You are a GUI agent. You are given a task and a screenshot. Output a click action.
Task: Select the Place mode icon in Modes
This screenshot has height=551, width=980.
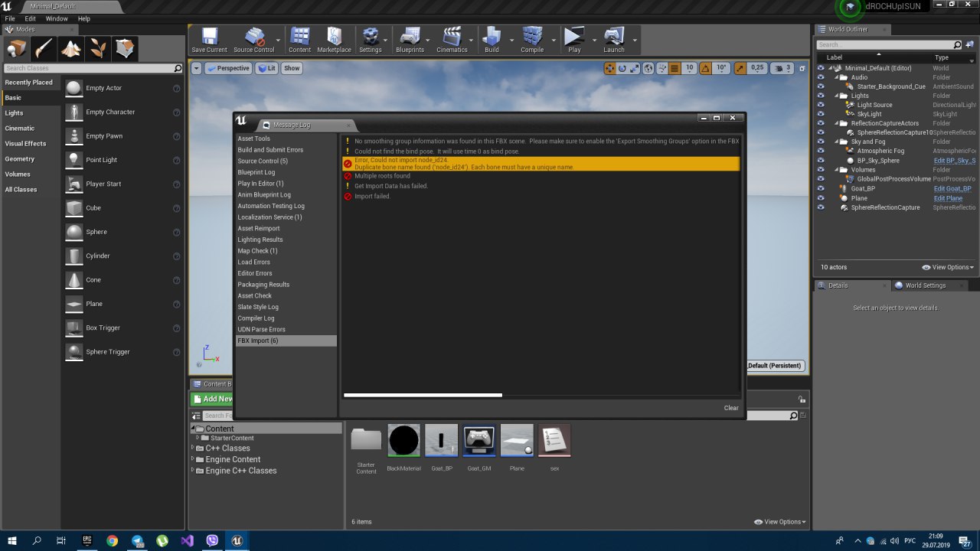pyautogui.click(x=17, y=49)
